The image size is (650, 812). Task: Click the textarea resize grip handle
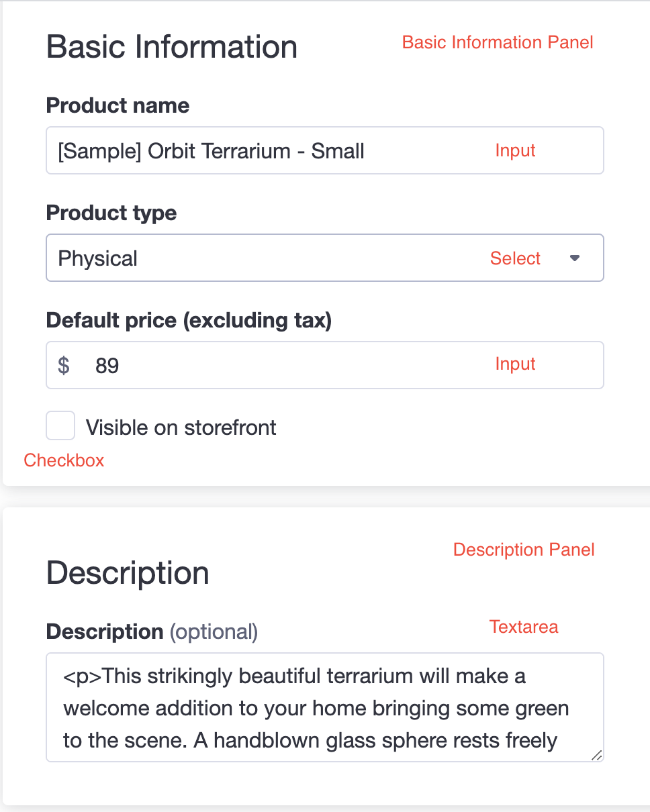pos(596,756)
